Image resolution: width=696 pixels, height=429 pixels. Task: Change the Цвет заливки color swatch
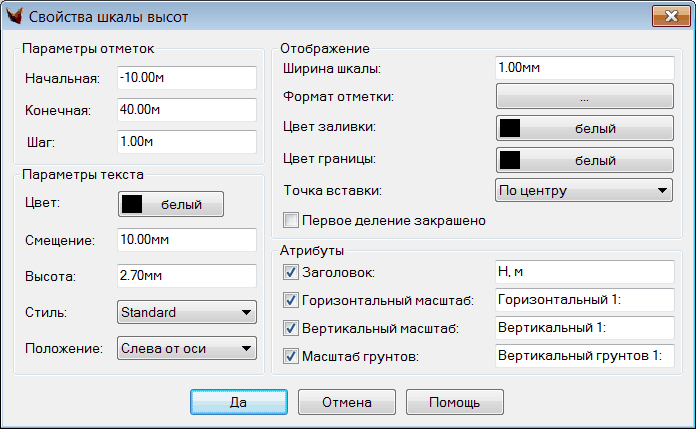(584, 129)
